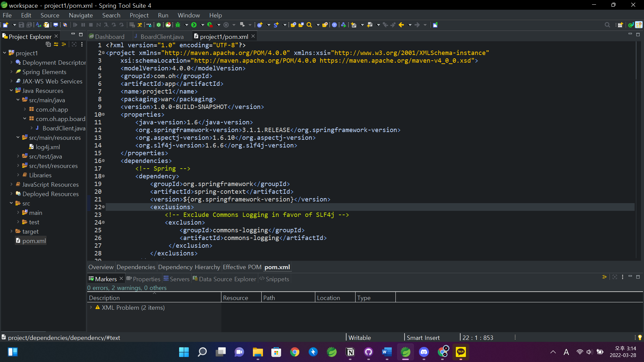Click the Debug bug icon

[x=178, y=25]
